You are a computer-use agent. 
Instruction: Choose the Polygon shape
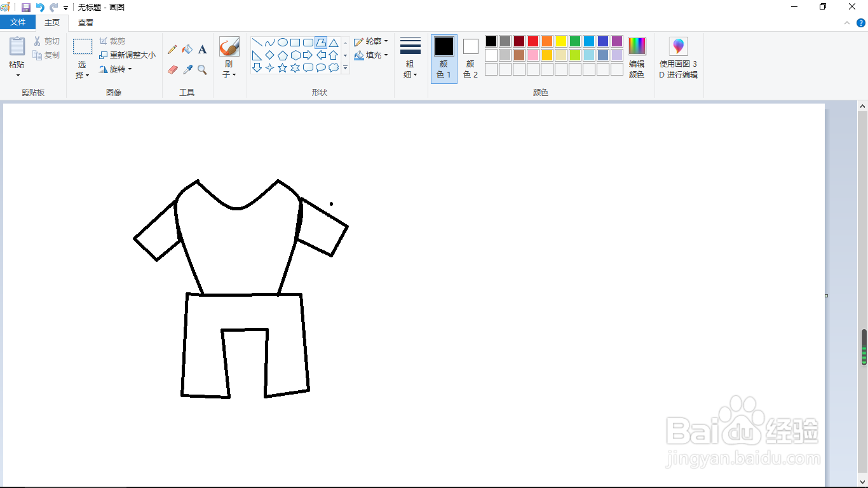tap(321, 43)
